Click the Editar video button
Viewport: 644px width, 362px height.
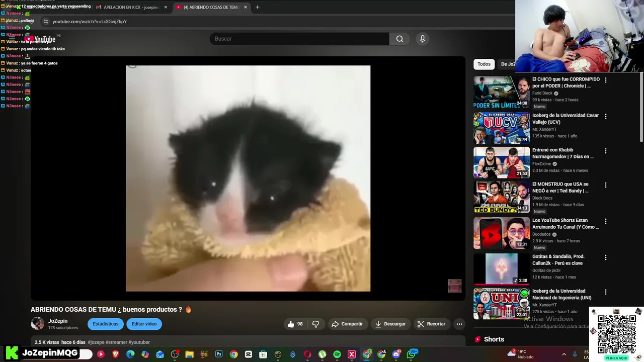tap(144, 324)
